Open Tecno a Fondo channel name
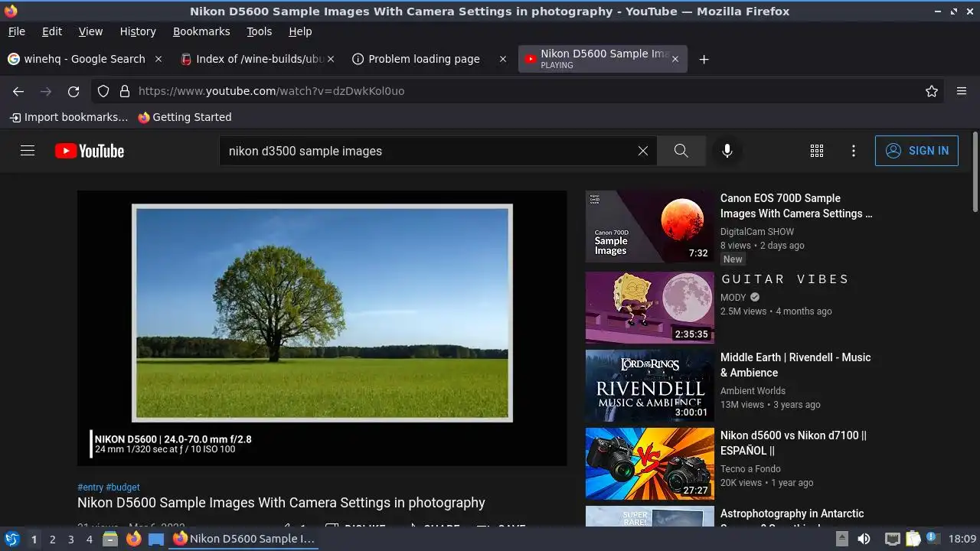 750,469
